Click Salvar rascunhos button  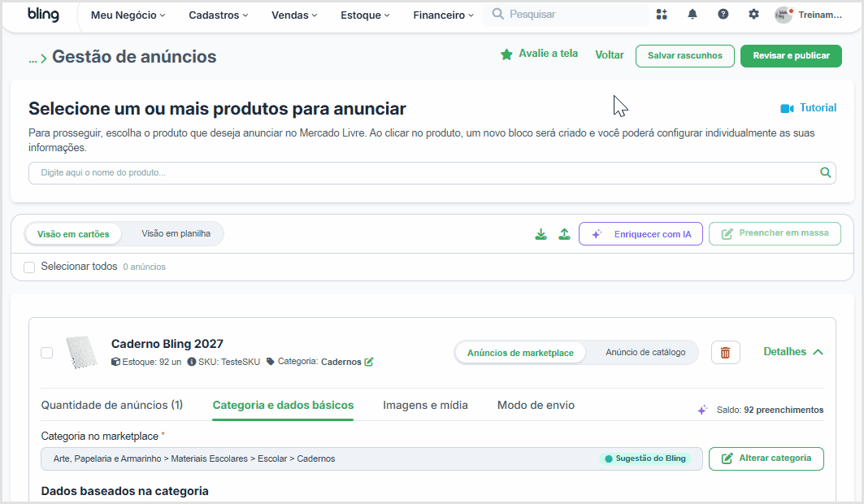(x=685, y=55)
